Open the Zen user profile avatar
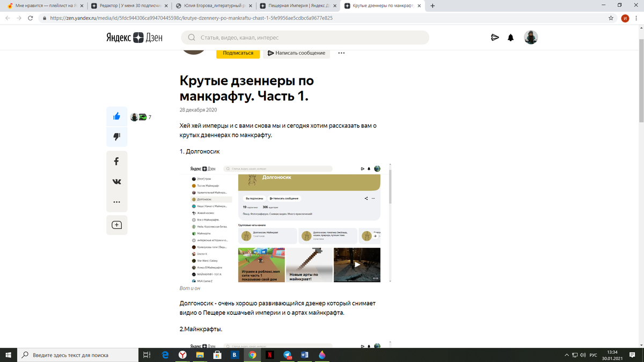Screen dimensions: 644x362 click(531, 37)
